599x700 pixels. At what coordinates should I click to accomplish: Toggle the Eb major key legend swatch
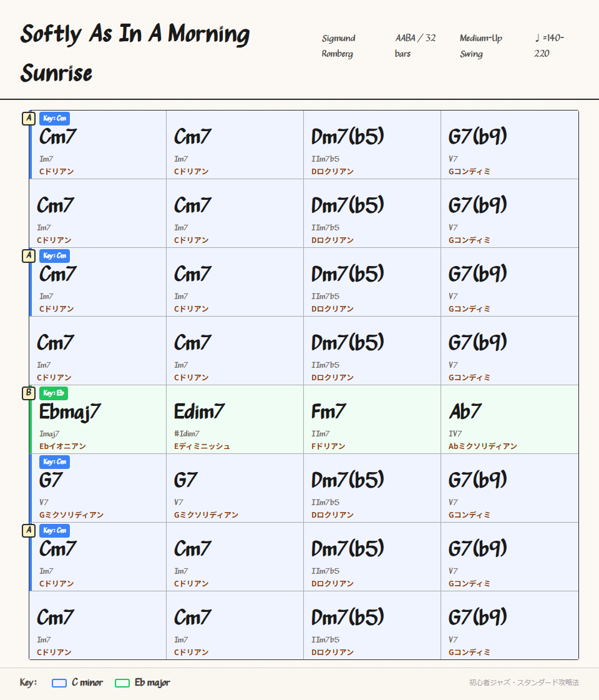pyautogui.click(x=123, y=683)
